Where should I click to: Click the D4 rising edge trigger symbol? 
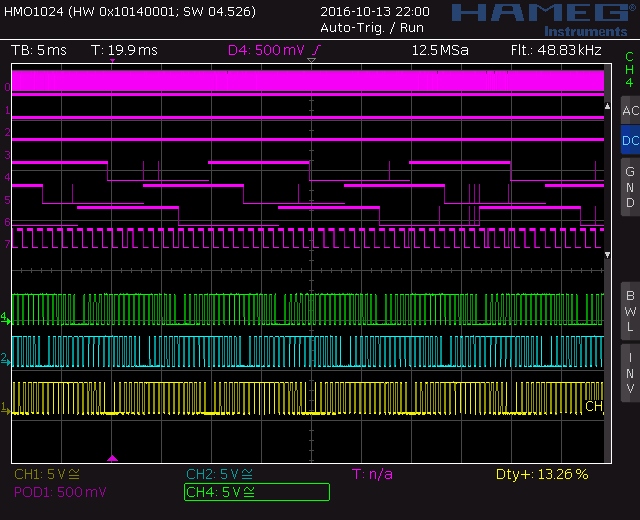(317, 50)
